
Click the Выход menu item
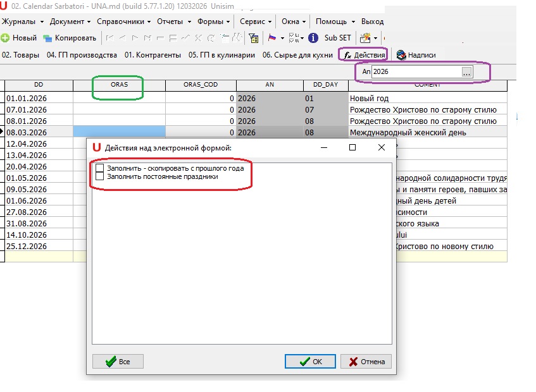point(372,21)
